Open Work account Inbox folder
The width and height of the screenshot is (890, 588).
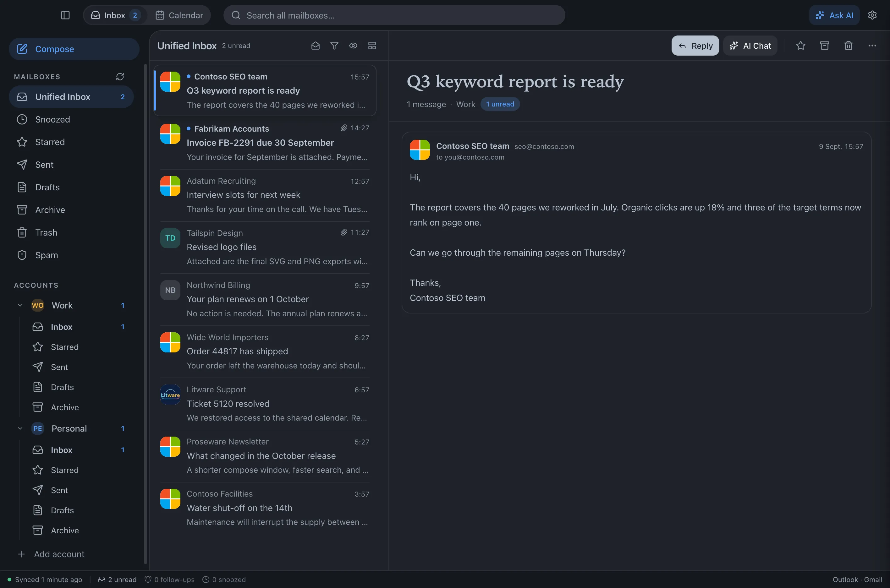(79, 327)
